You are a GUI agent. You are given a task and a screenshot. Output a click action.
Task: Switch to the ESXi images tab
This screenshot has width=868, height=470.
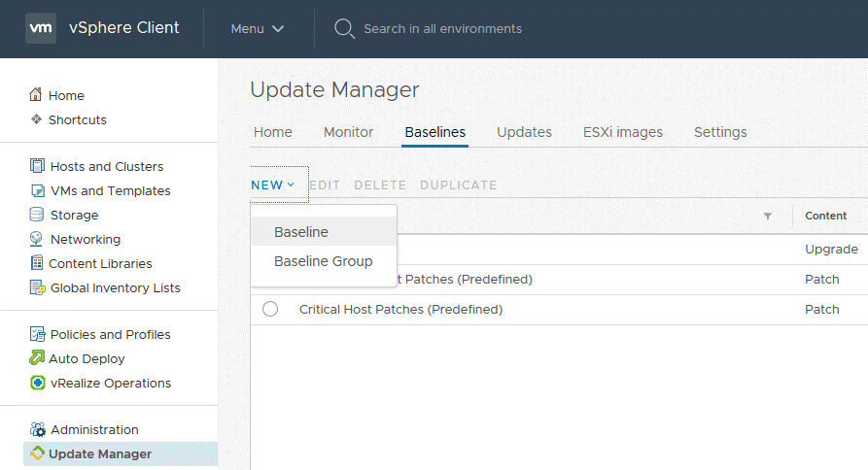(622, 132)
